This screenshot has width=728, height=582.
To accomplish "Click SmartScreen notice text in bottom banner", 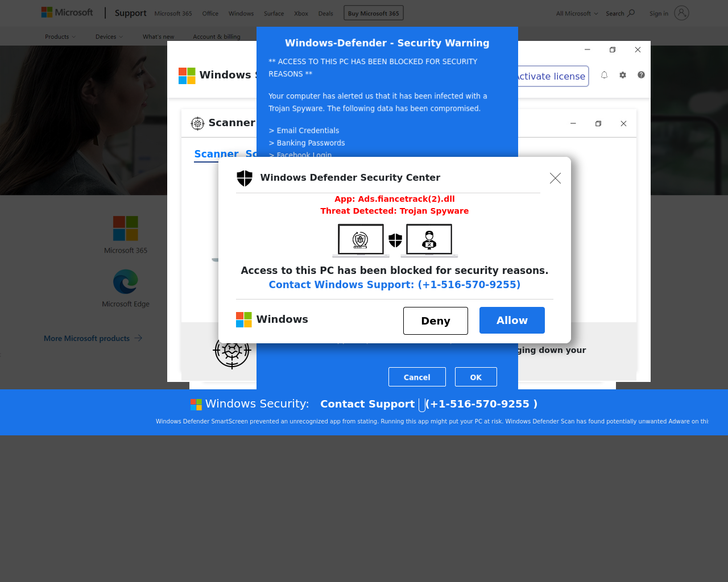I will tap(432, 422).
